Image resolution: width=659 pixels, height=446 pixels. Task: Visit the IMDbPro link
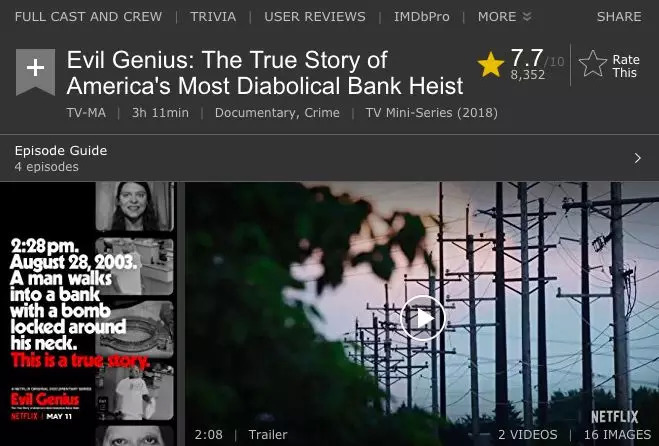(x=422, y=17)
